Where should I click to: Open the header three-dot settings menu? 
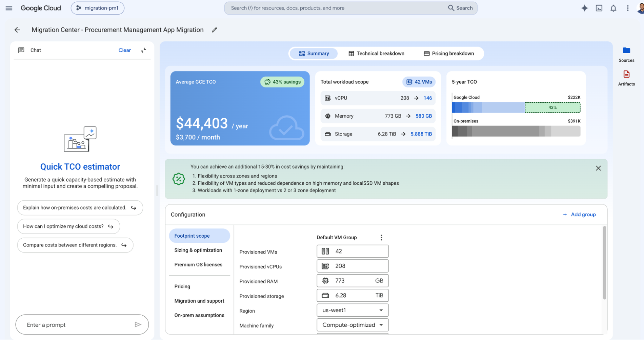(x=627, y=8)
